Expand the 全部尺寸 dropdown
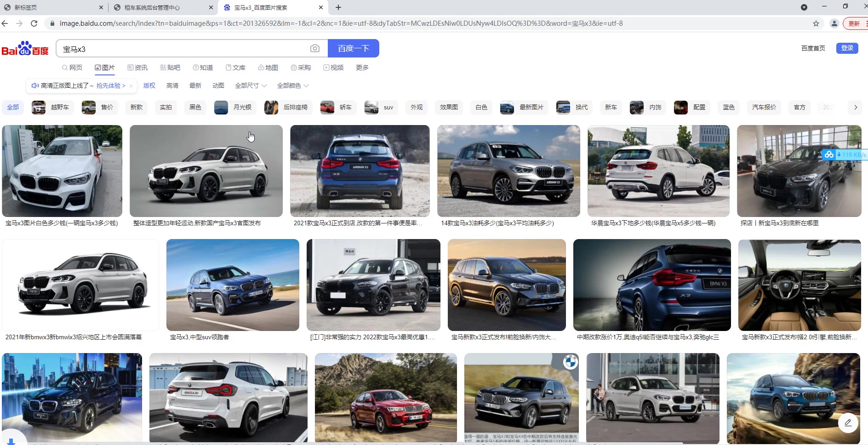This screenshot has height=445, width=868. 251,86
